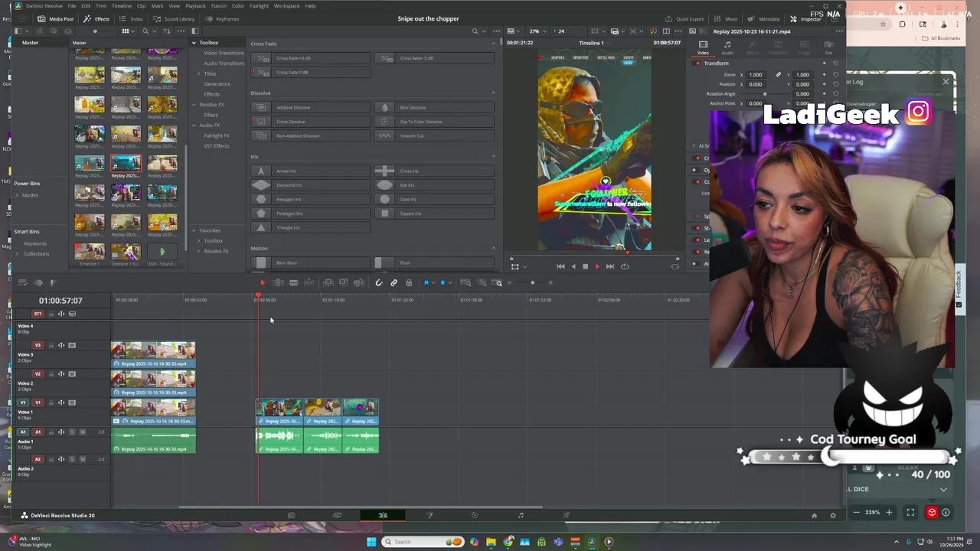Viewport: 980px width, 551px height.
Task: Toggle the Transform section enable dot
Action: coord(697,64)
